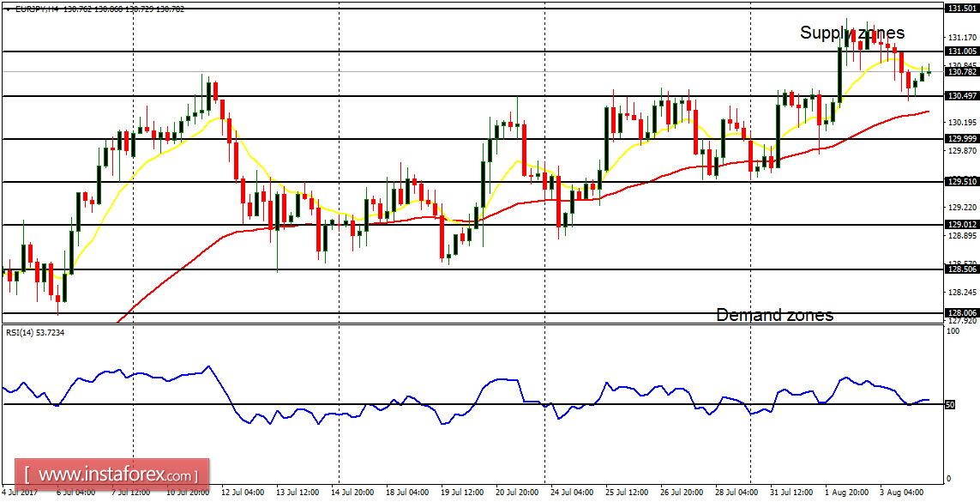Click the 129.012 price level label

pos(963,225)
